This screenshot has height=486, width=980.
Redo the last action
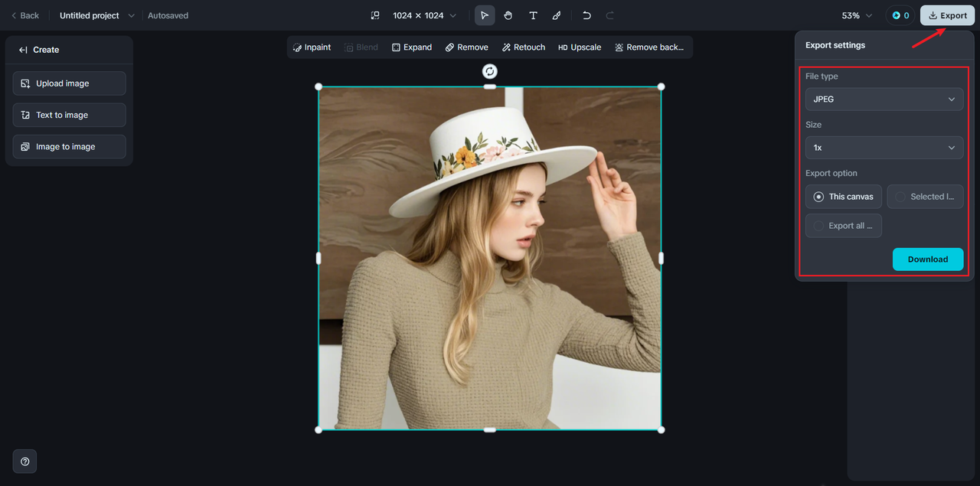coord(610,15)
